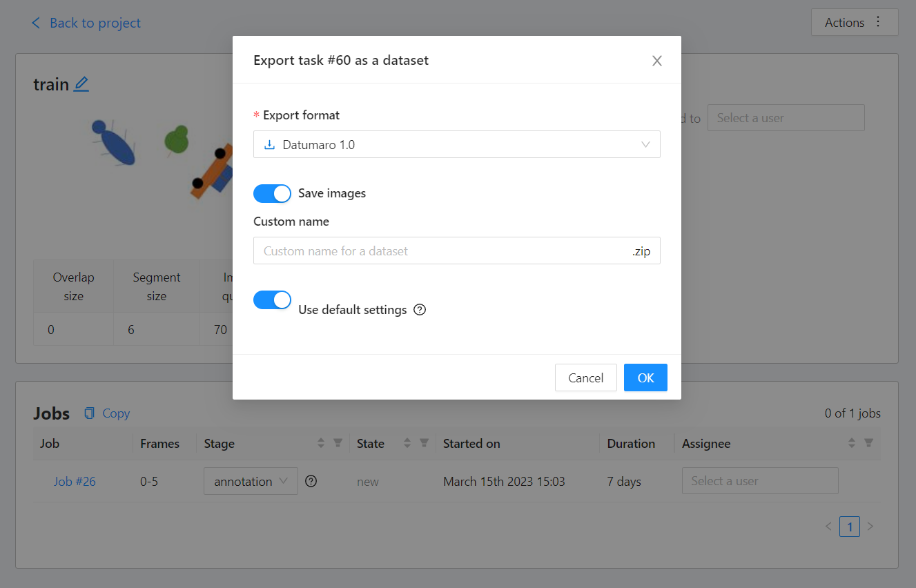The height and width of the screenshot is (588, 916).
Task: Click the pencil icon to rename the train task
Action: pos(81,84)
